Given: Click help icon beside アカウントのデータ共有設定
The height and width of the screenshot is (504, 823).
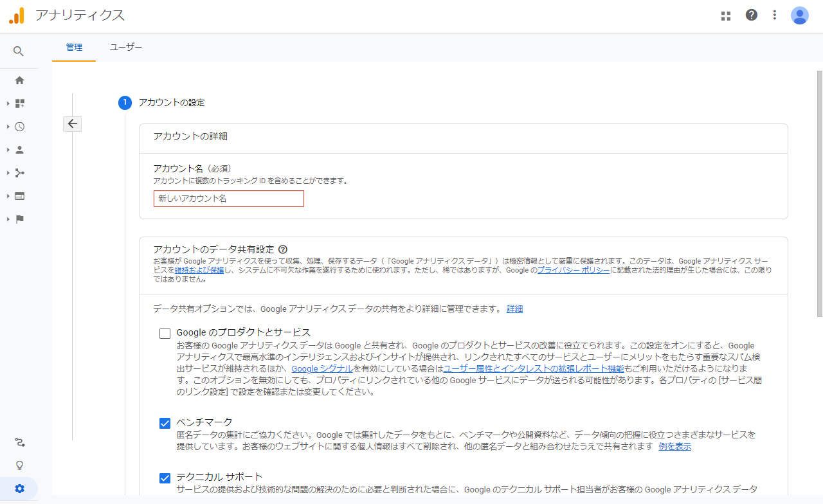Looking at the screenshot, I should click(x=283, y=249).
